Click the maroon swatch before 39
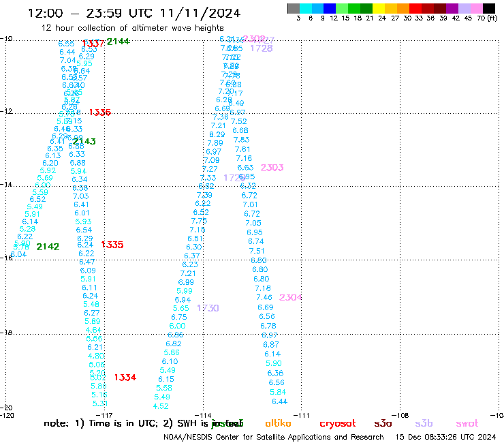 [x=440, y=8]
